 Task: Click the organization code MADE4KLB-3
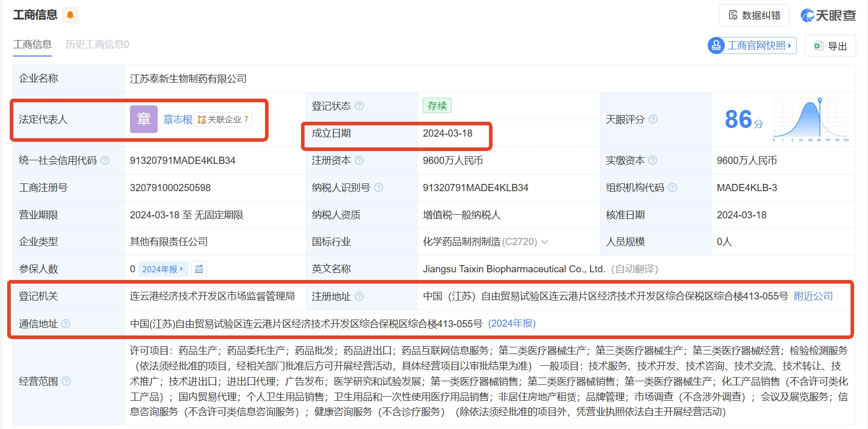[x=747, y=188]
